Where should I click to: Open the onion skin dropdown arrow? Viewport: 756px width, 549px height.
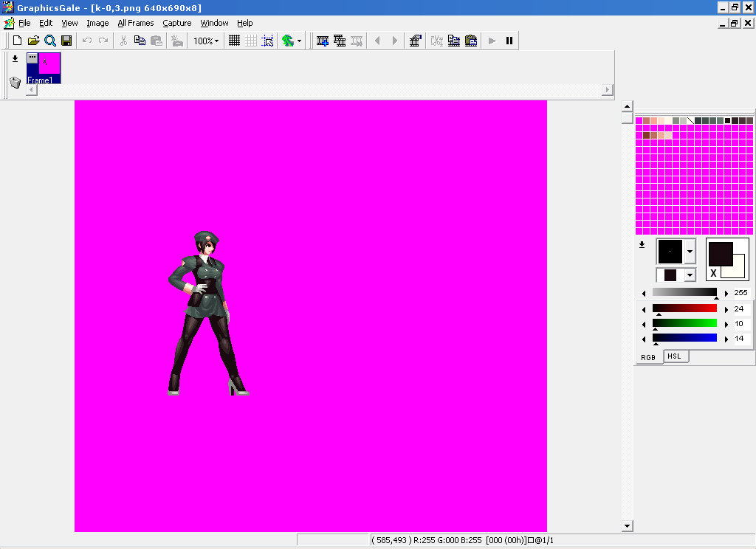point(299,41)
